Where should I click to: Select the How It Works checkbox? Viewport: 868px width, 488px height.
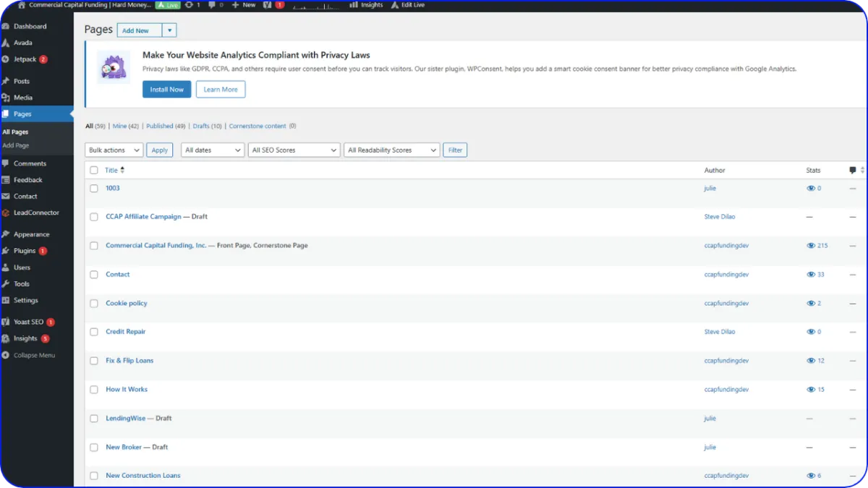pyautogui.click(x=93, y=390)
